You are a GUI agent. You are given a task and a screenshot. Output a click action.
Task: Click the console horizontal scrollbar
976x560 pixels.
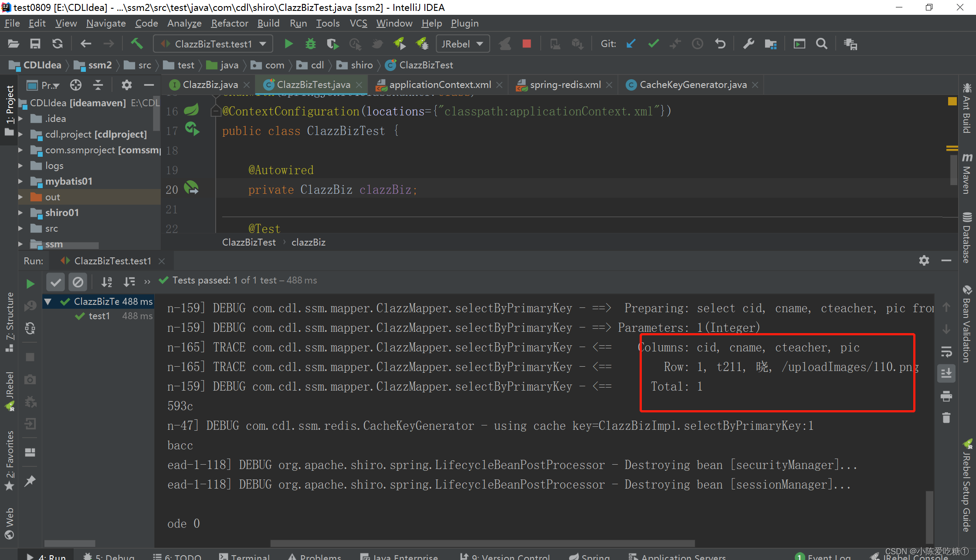click(482, 543)
